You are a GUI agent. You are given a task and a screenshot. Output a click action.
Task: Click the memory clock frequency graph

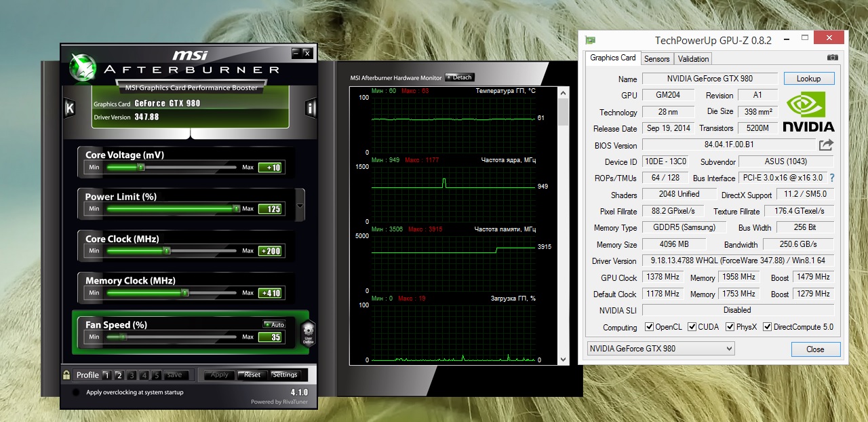coord(453,263)
